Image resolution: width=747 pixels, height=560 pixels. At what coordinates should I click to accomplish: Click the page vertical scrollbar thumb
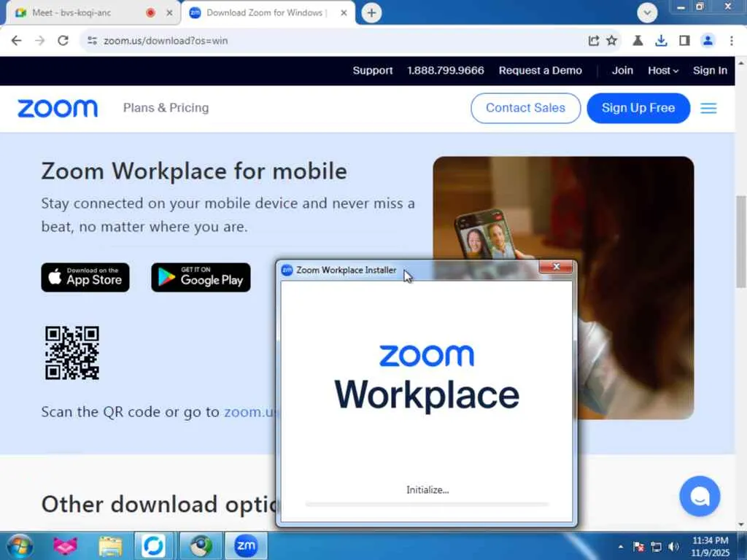tap(741, 241)
